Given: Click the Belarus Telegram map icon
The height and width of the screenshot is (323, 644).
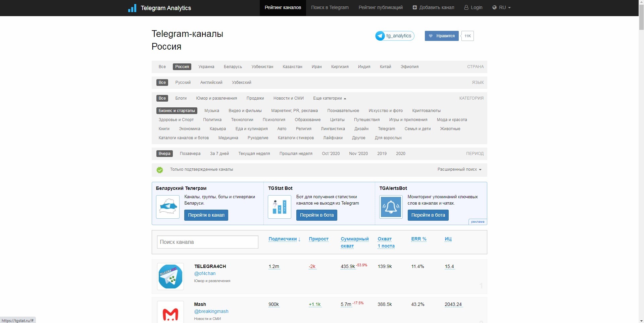Looking at the screenshot, I should coord(168,207).
